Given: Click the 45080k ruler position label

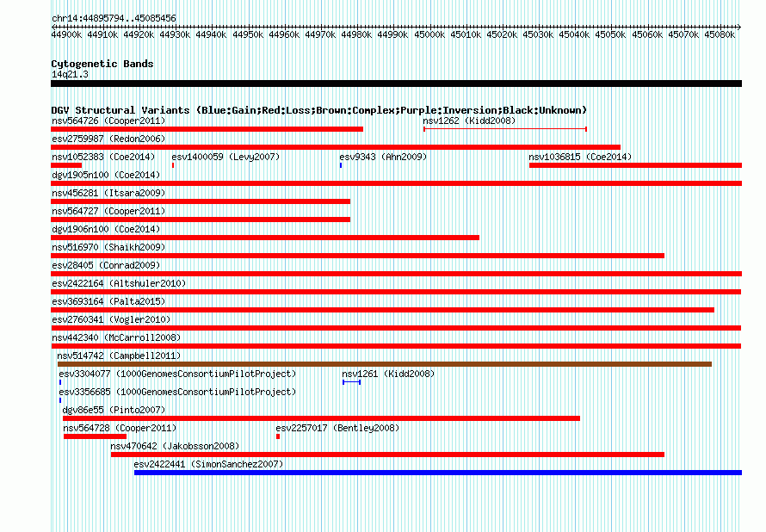Looking at the screenshot, I should tap(720, 34).
